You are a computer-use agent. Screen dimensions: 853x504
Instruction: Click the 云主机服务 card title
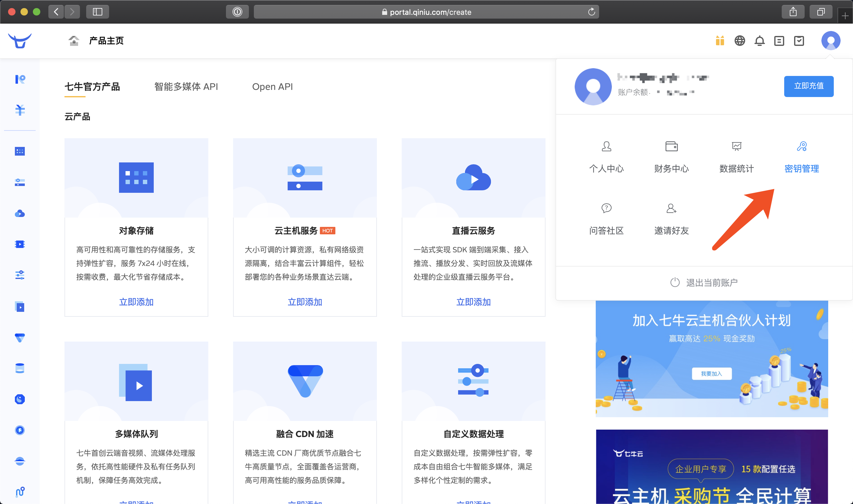coord(296,231)
